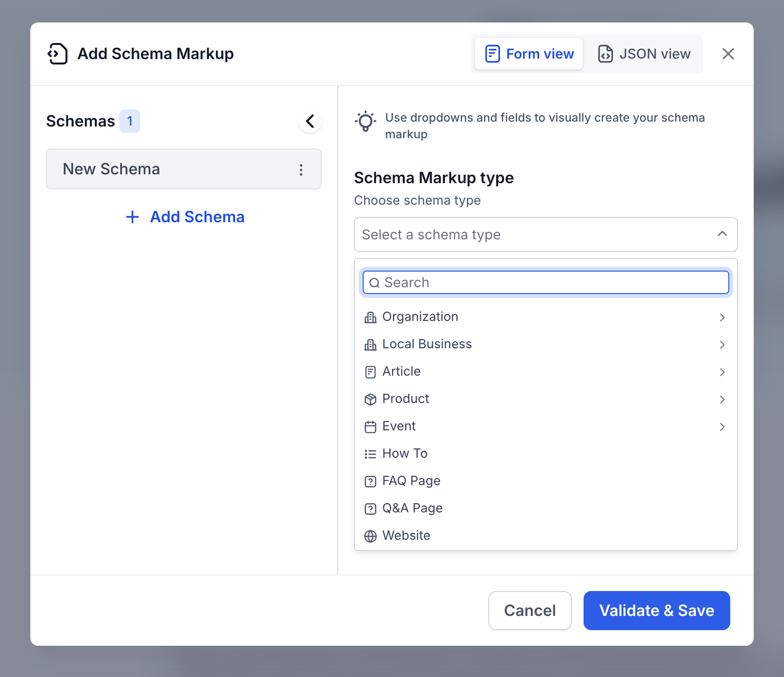Switch to the Form view tab

tap(529, 54)
